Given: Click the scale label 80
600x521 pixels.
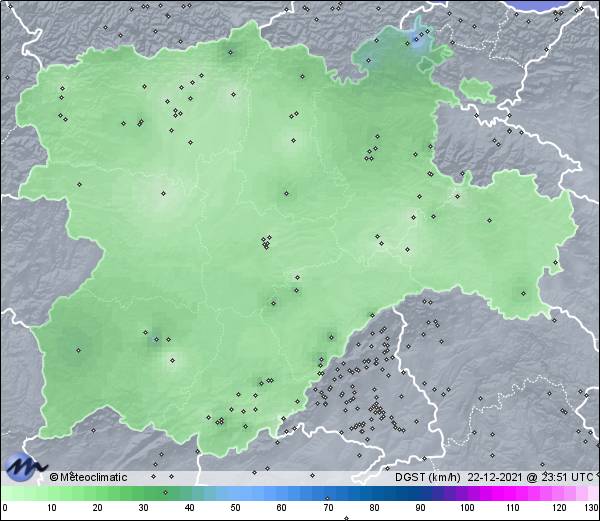Looking at the screenshot, I should (x=375, y=508).
